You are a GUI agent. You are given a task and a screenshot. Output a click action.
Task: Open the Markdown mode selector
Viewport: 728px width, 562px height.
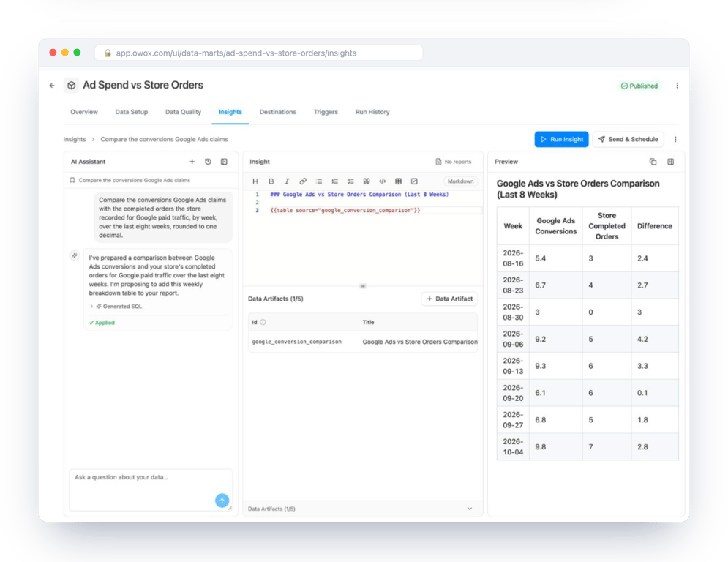(460, 181)
